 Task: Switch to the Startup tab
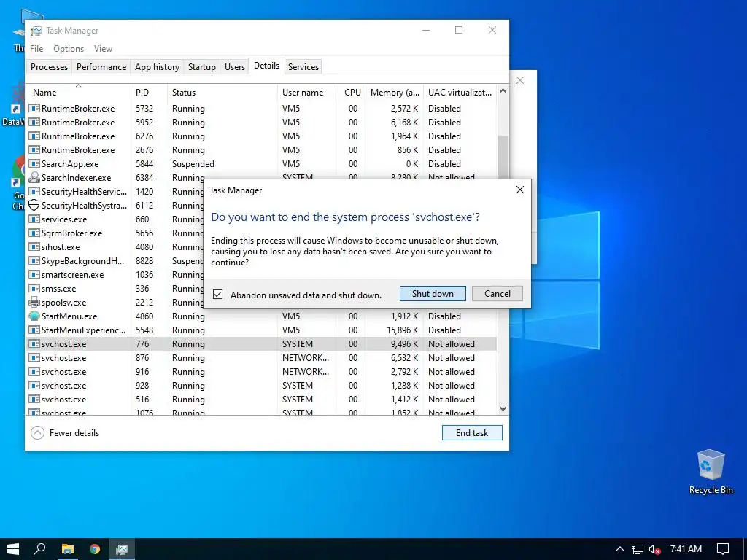[201, 66]
